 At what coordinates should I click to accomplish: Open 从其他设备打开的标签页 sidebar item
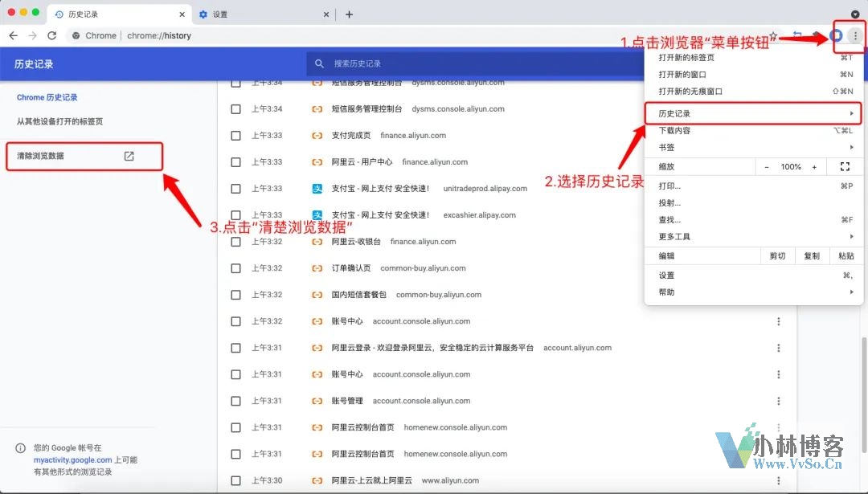pos(59,121)
